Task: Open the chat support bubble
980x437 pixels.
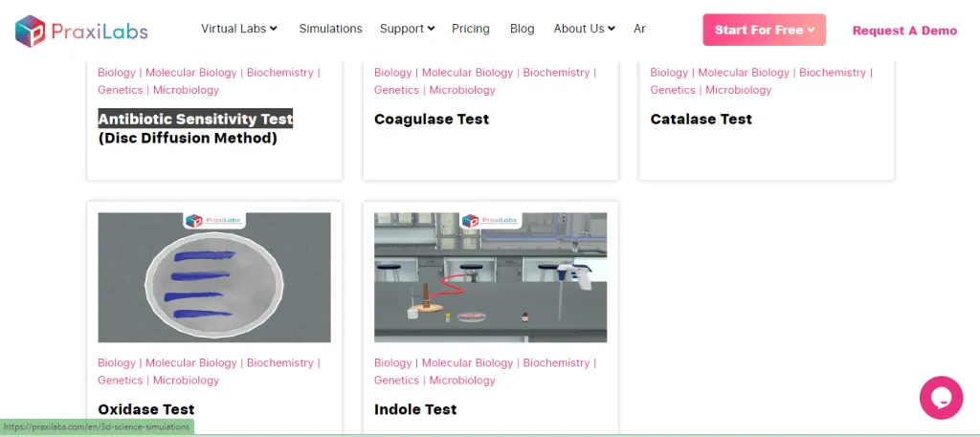Action: pyautogui.click(x=941, y=398)
